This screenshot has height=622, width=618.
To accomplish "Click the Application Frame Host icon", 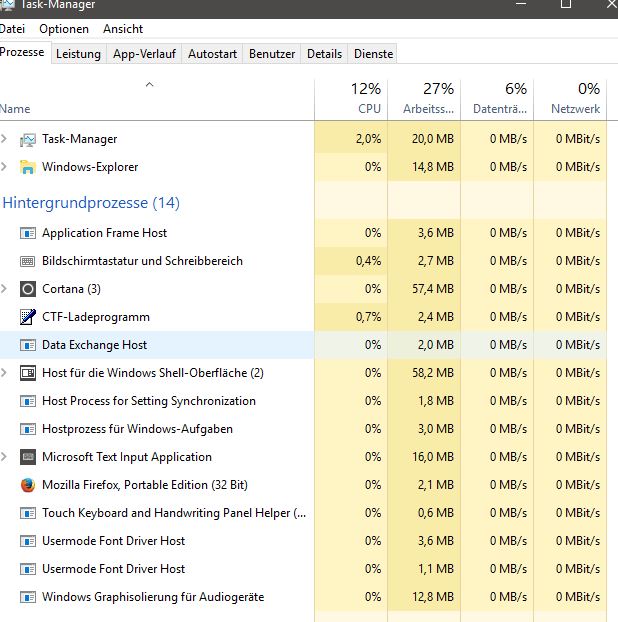I will pyautogui.click(x=28, y=233).
